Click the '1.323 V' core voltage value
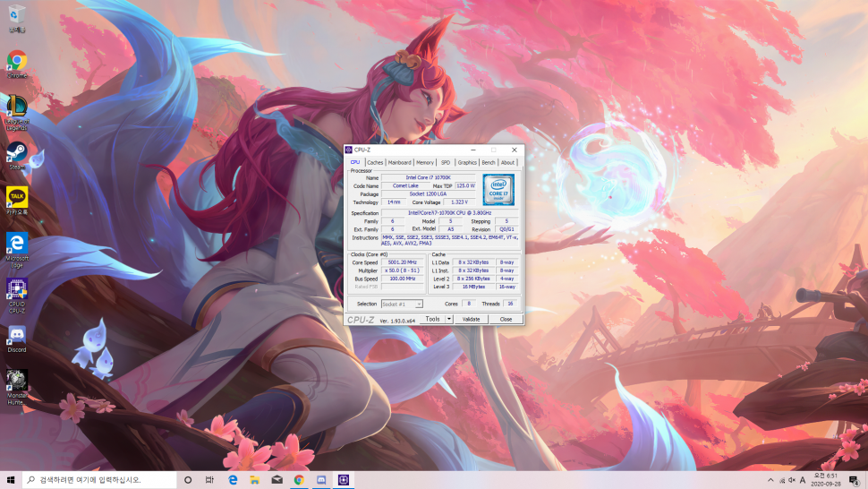 coord(459,202)
